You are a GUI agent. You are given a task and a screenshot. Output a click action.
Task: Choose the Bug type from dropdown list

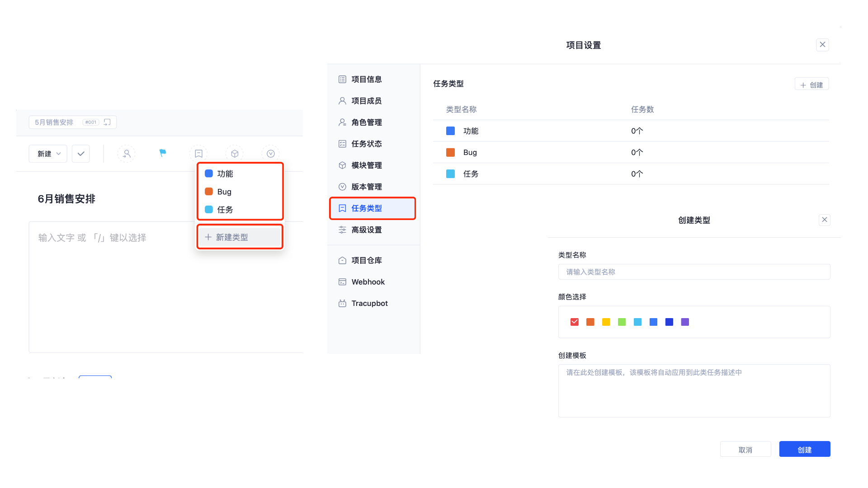[224, 192]
